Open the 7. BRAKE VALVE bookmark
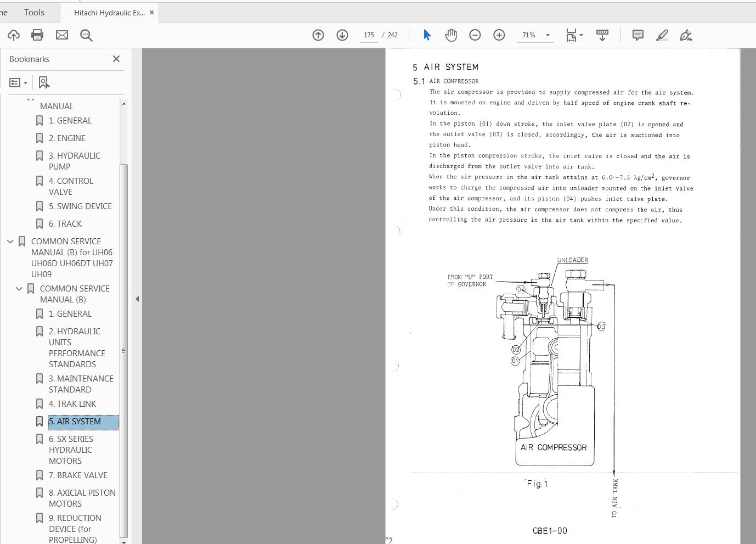 77,475
